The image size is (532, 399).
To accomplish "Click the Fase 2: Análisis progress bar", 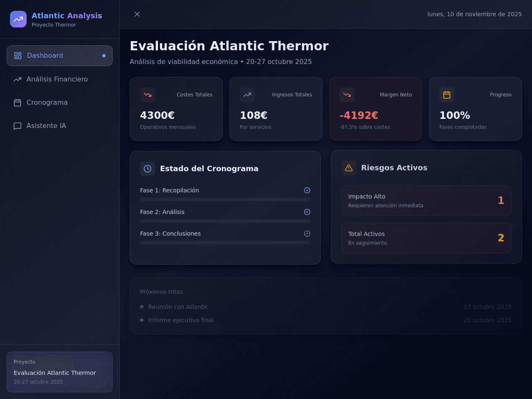I will click(x=225, y=221).
